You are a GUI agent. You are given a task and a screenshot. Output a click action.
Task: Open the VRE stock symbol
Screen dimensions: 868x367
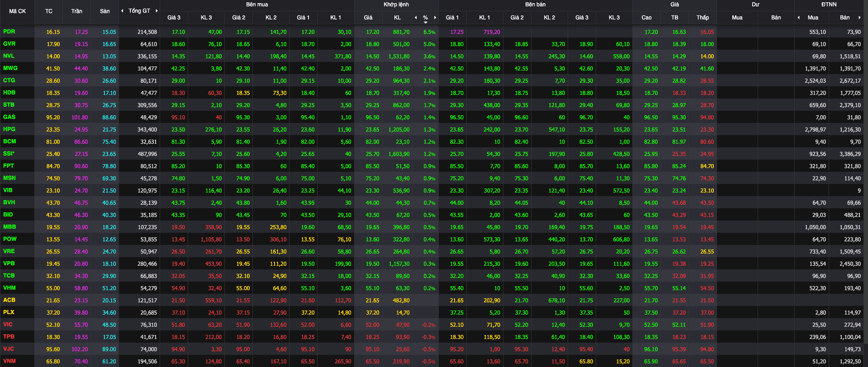(x=9, y=251)
